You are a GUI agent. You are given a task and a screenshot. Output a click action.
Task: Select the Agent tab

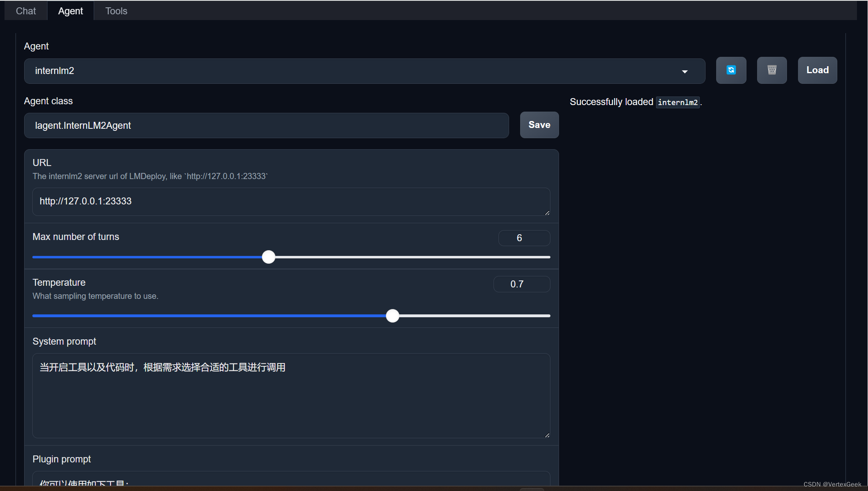click(x=70, y=11)
